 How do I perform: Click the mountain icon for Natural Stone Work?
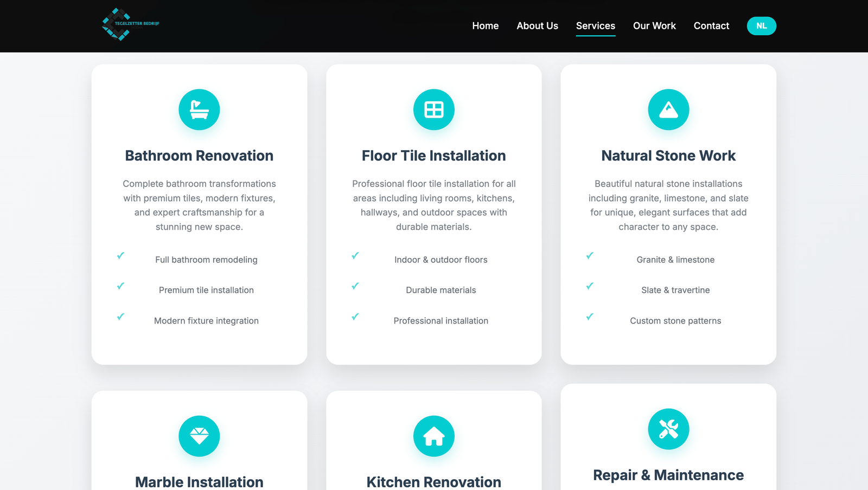(x=668, y=109)
